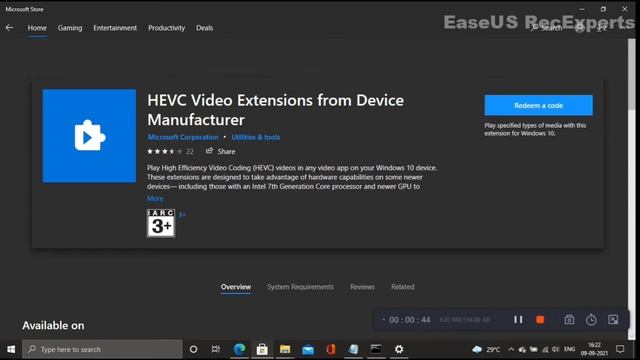Click the weather 29°C widget
640x360 pixels.
486,349
